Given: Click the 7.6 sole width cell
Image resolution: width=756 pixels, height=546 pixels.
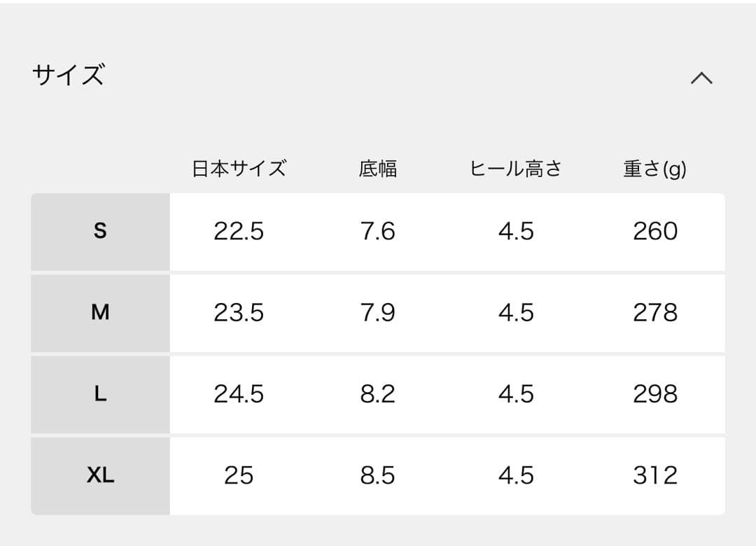Looking at the screenshot, I should tap(379, 231).
